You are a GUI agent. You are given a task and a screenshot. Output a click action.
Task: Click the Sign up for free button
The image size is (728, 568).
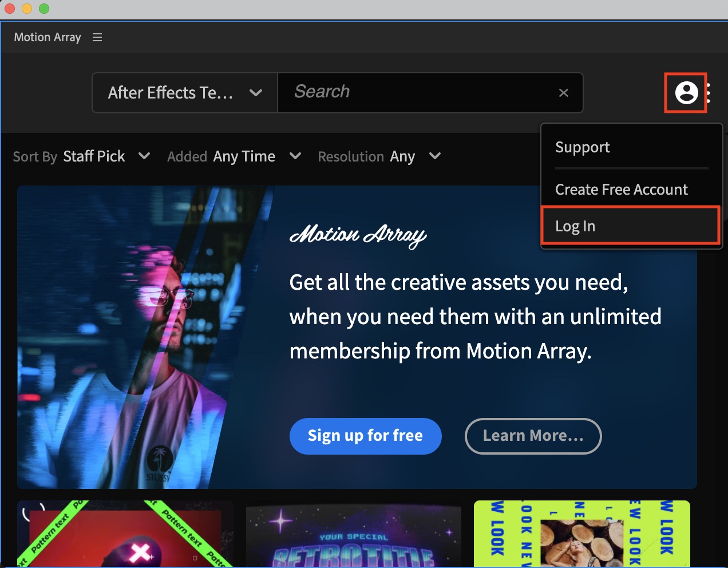point(366,436)
